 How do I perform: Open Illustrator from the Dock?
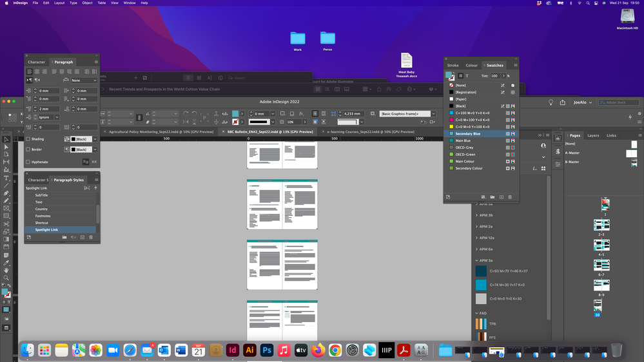[x=249, y=350]
